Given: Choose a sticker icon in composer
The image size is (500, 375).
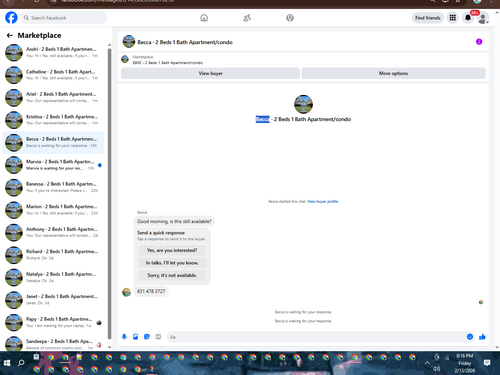Looking at the screenshot, I should (147, 337).
